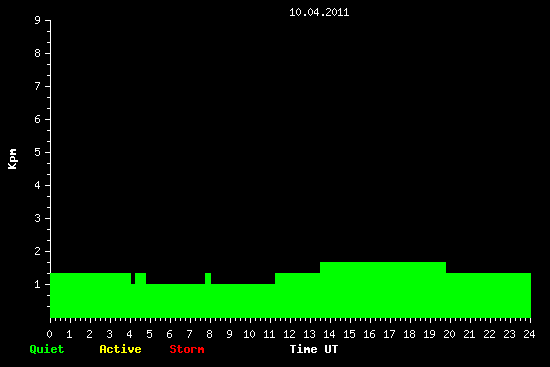The height and width of the screenshot is (367, 550).
Task: Click the Quiet legend label
Action: 47,349
